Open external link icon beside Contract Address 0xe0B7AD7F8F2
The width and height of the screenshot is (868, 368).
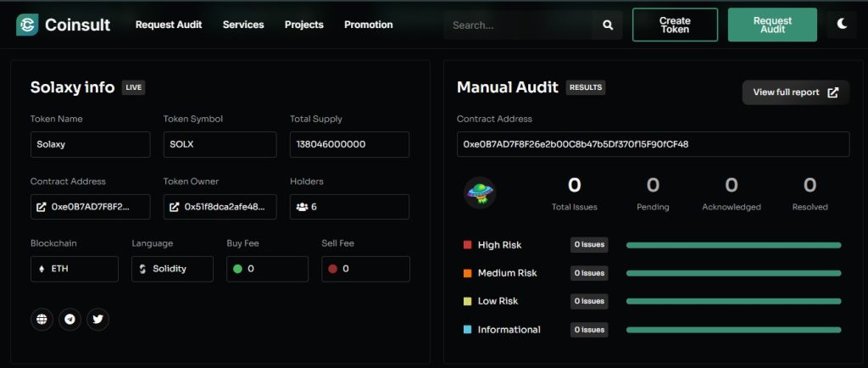41,207
